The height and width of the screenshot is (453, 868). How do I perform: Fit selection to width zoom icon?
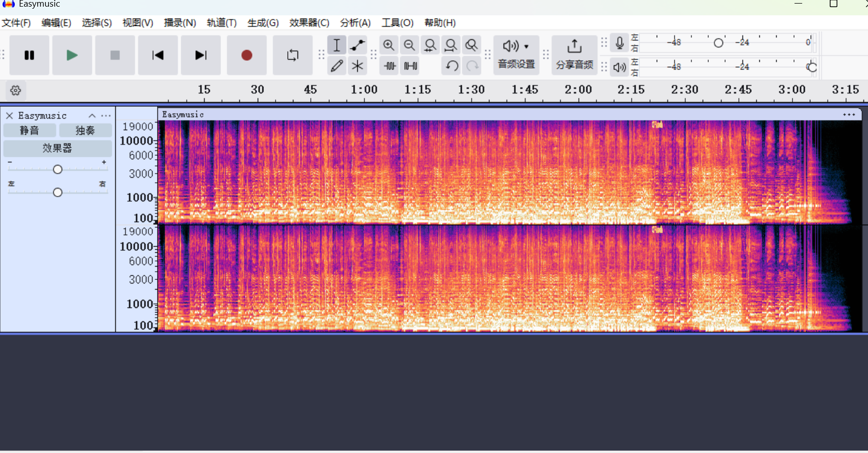(x=430, y=45)
